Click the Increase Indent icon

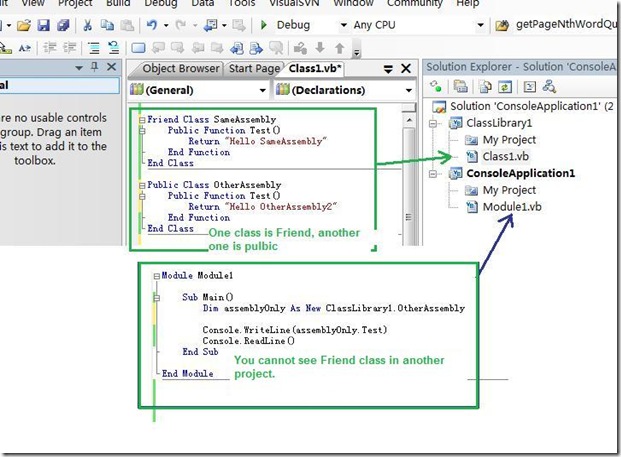tap(70, 48)
